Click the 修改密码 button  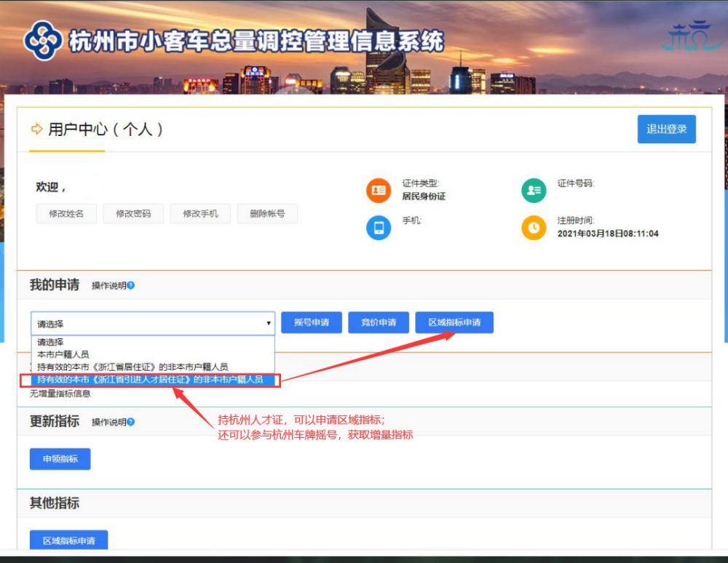click(133, 213)
